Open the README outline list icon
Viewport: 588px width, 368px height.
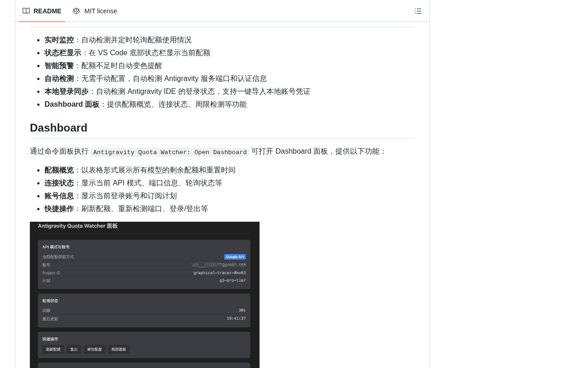[418, 11]
